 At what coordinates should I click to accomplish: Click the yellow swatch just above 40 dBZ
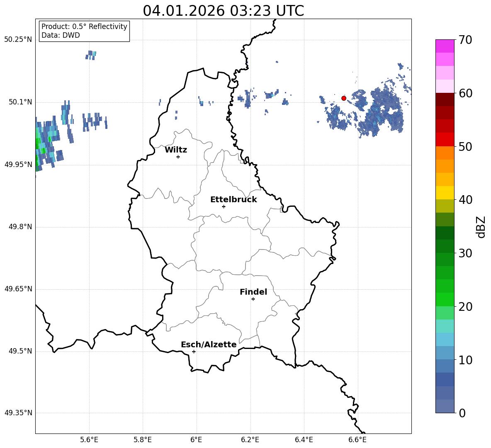click(445, 193)
